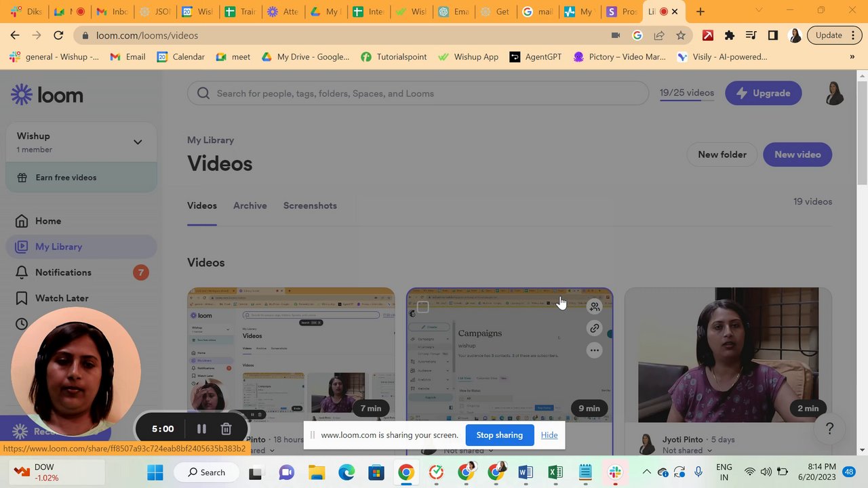Screen dimensions: 868x488
Task: Switch to the Gmail Inbox browser tab
Action: 111,12
